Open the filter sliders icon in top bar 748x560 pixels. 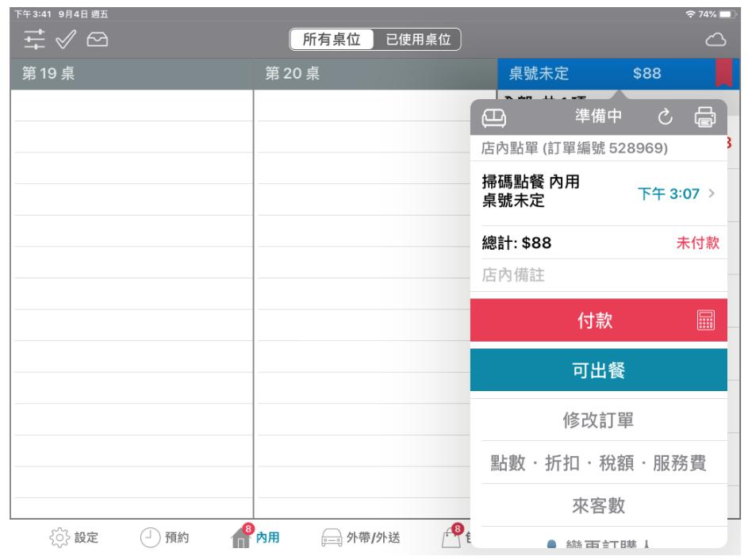[x=34, y=39]
